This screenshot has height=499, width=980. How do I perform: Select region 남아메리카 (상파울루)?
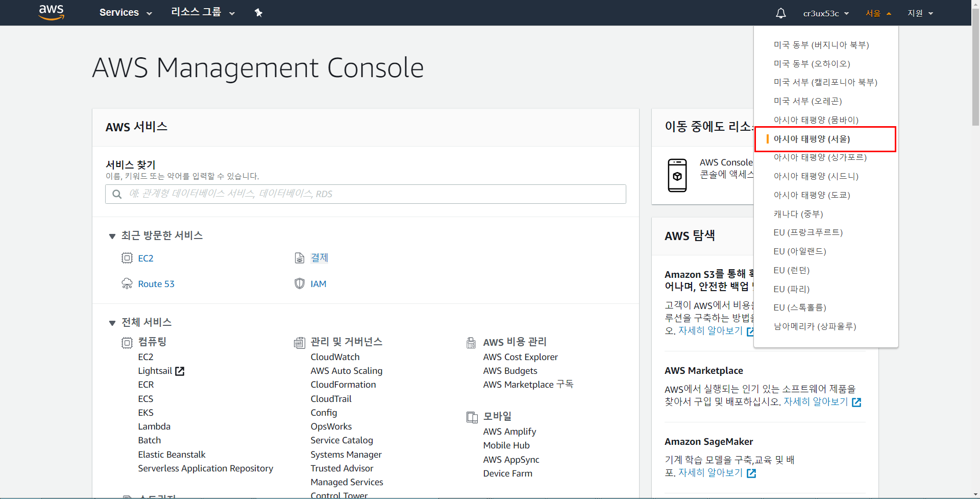pos(815,326)
